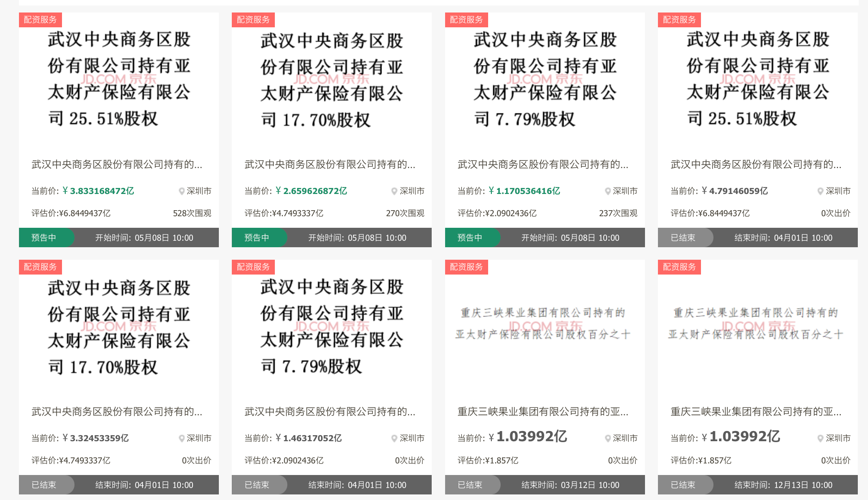868x500 pixels.
Task: Click current price ¥2.659626872亿
Action: [311, 191]
